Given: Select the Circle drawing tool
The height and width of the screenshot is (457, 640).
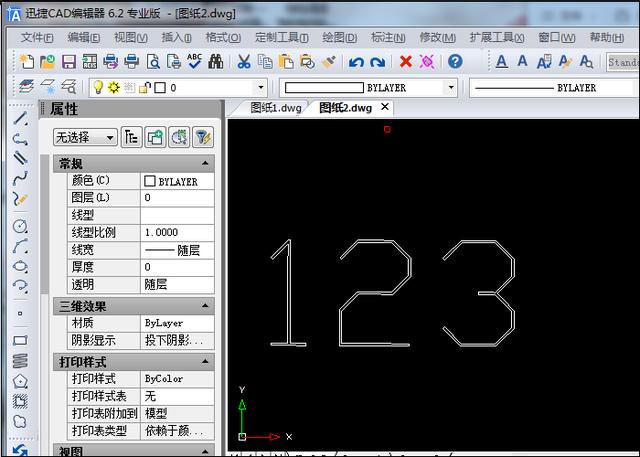Looking at the screenshot, I should [x=20, y=226].
